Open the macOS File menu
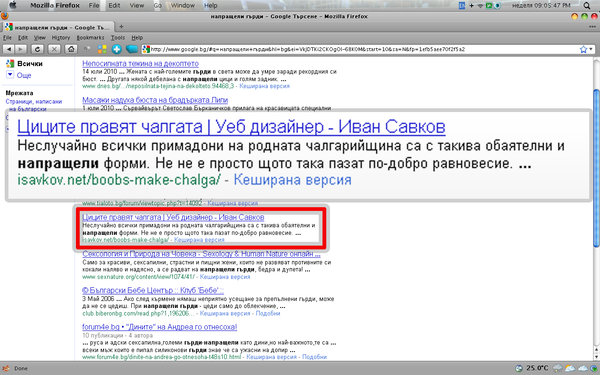The width and height of the screenshot is (600, 375). click(94, 5)
